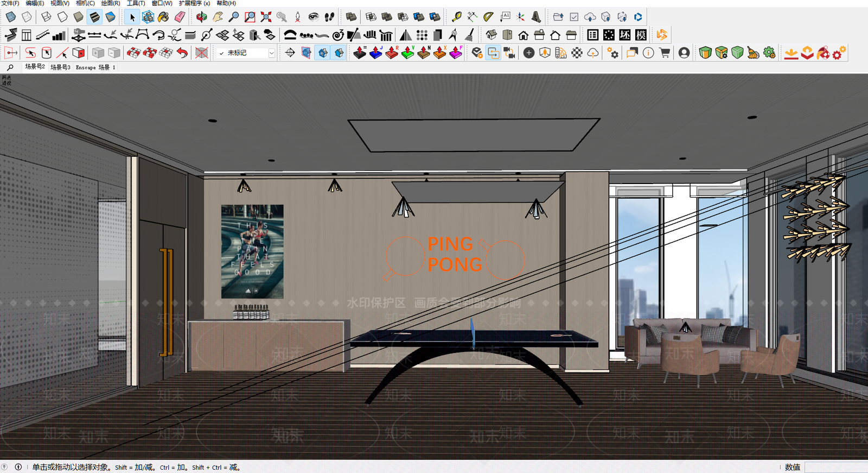The image size is (868, 473).
Task: Open the 相机(C) menu
Action: [85, 3]
